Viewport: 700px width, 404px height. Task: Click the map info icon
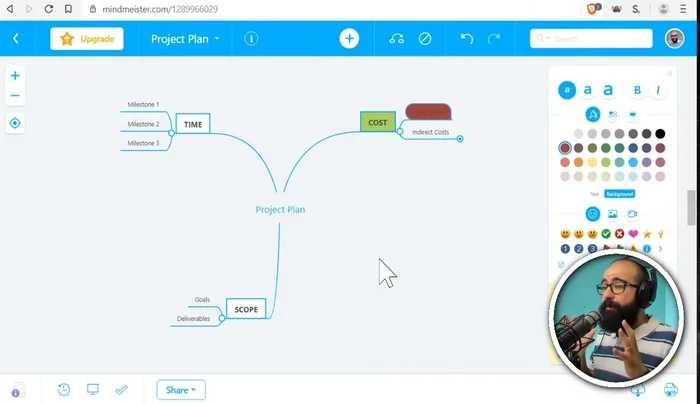click(x=251, y=39)
